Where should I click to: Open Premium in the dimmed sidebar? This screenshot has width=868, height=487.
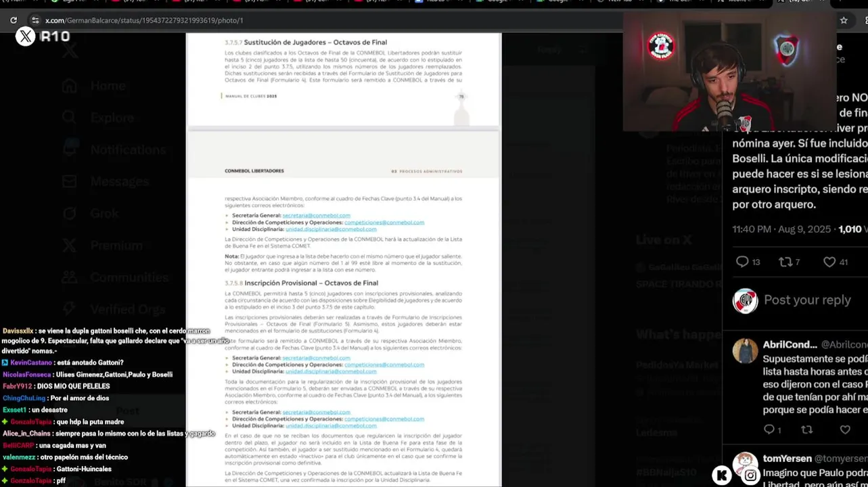coord(102,245)
